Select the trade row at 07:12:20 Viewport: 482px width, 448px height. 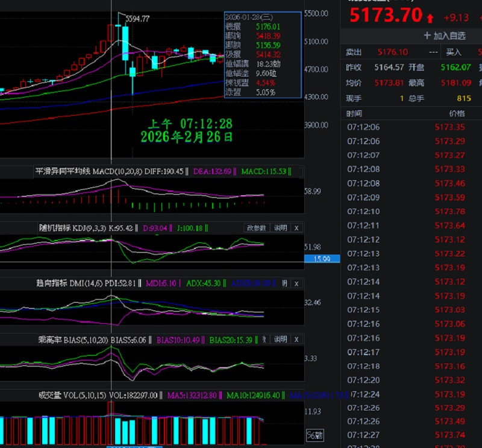[412, 380]
